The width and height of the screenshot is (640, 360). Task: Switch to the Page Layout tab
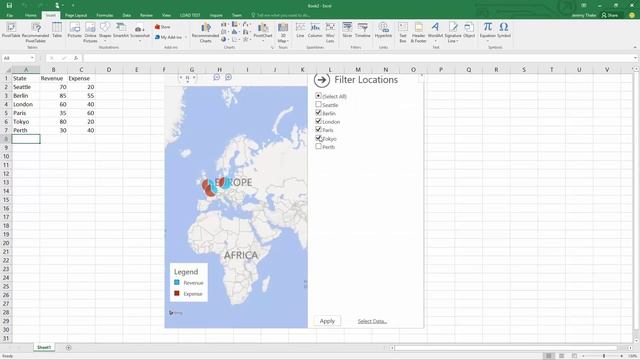tap(76, 15)
